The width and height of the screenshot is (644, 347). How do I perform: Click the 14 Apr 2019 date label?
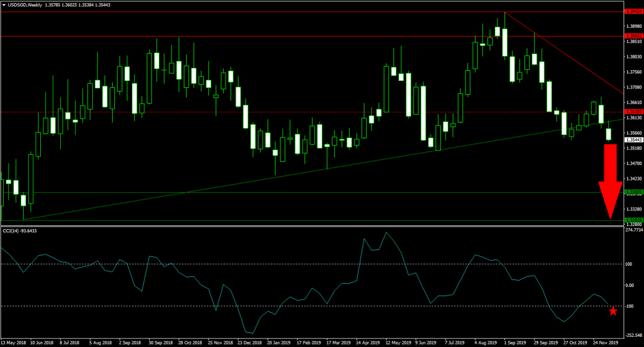point(370,342)
